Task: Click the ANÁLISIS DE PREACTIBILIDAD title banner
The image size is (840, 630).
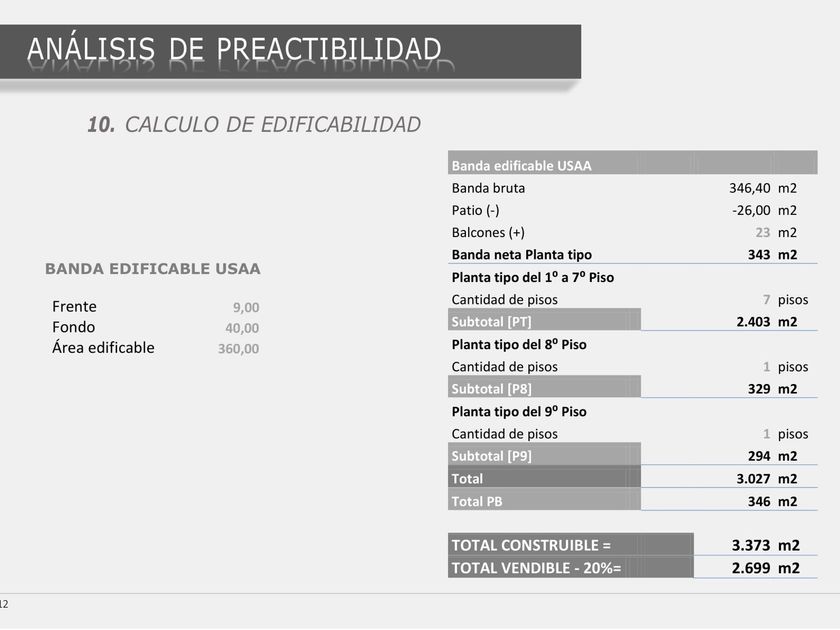Action: pos(290,51)
